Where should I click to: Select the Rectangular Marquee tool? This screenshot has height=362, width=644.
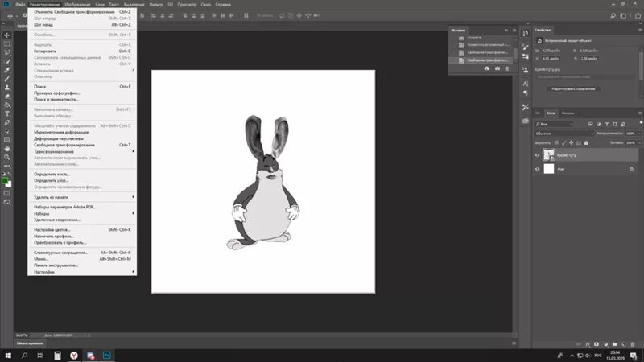pos(7,44)
